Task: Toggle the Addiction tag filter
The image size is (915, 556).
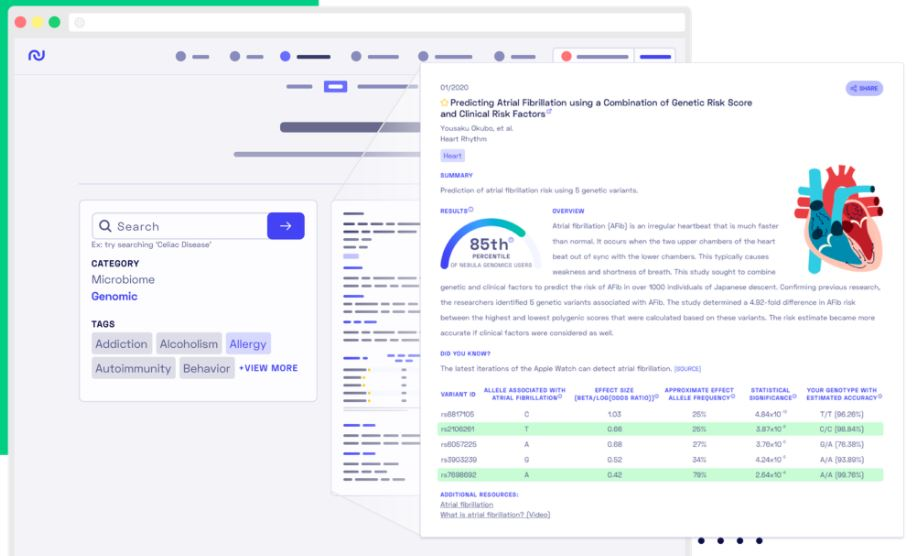Action: [x=121, y=344]
